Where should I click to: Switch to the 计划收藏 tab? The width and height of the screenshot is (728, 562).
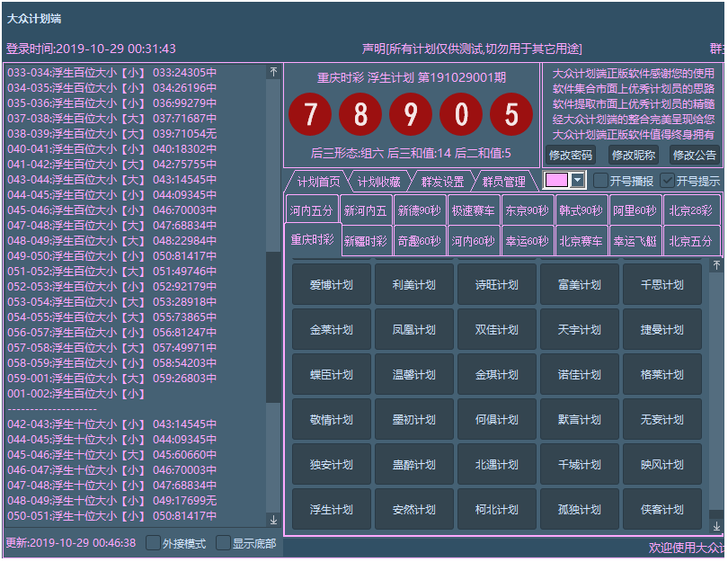(x=378, y=182)
